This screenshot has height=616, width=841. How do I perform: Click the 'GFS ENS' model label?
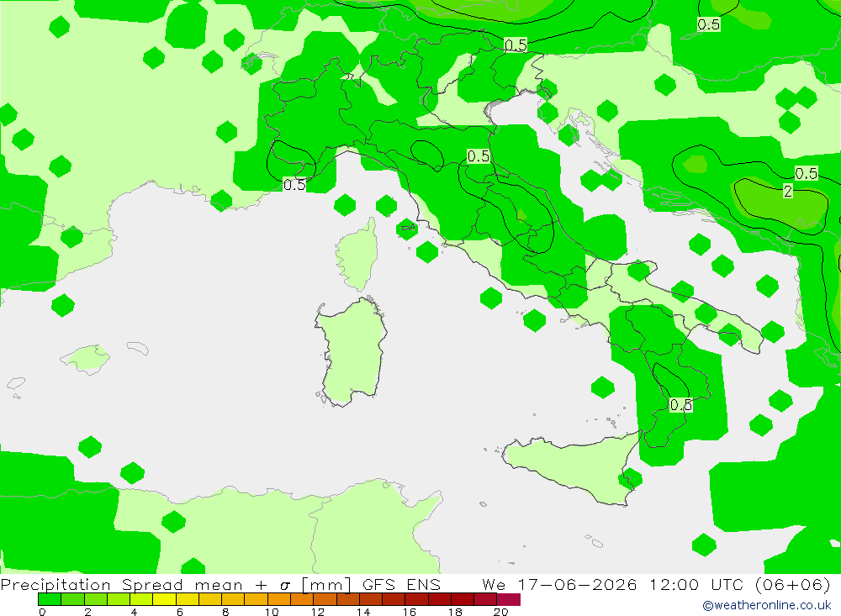401,584
